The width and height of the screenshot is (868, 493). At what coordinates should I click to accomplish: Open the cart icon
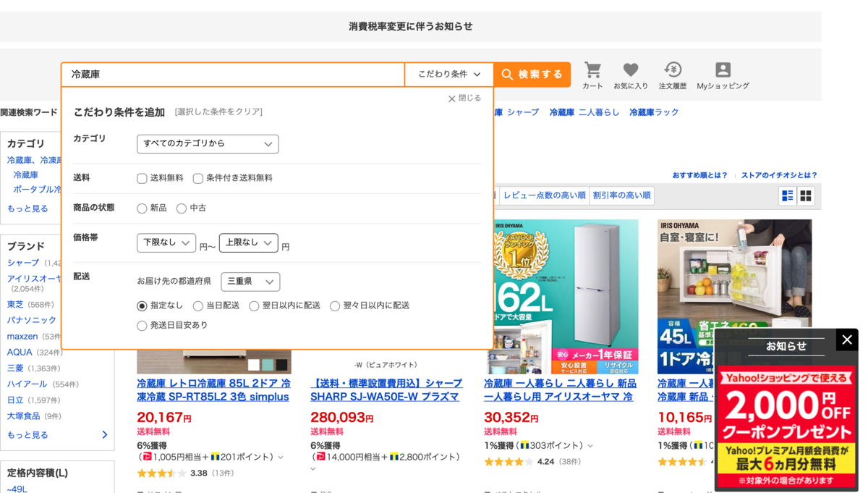click(x=592, y=75)
